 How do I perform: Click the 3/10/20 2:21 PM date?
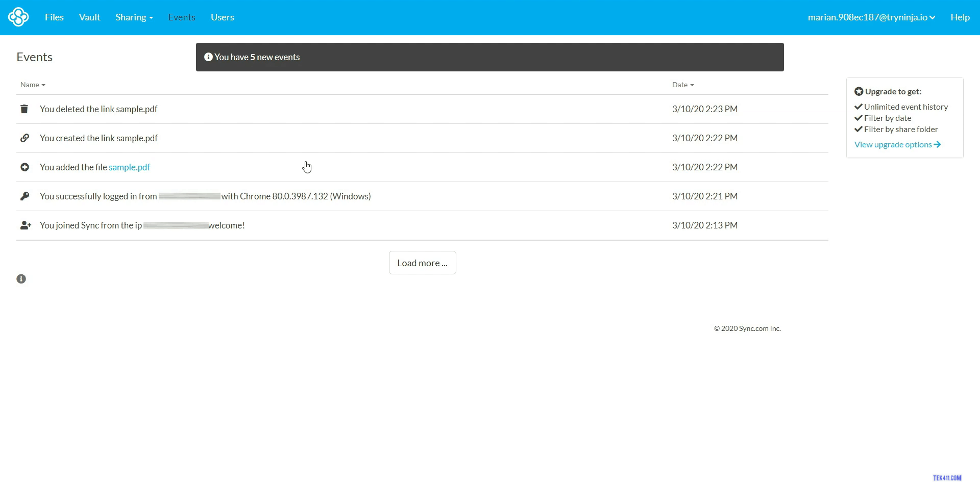tap(704, 196)
